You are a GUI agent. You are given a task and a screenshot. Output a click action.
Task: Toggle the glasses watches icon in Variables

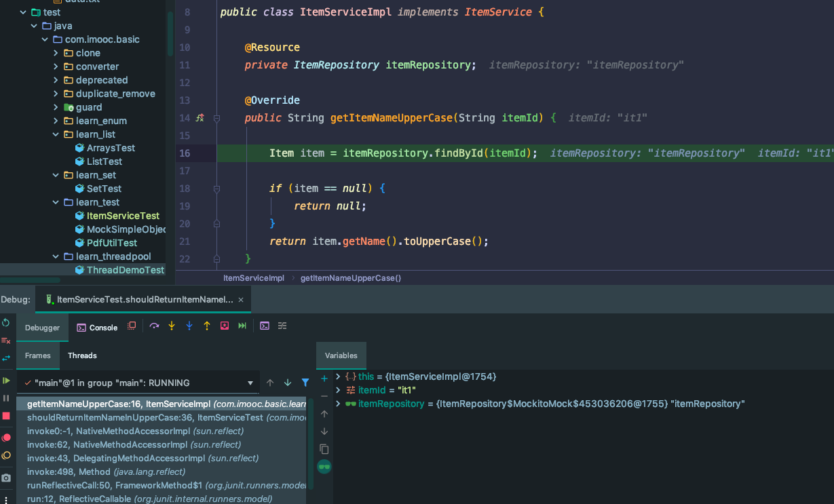click(324, 467)
